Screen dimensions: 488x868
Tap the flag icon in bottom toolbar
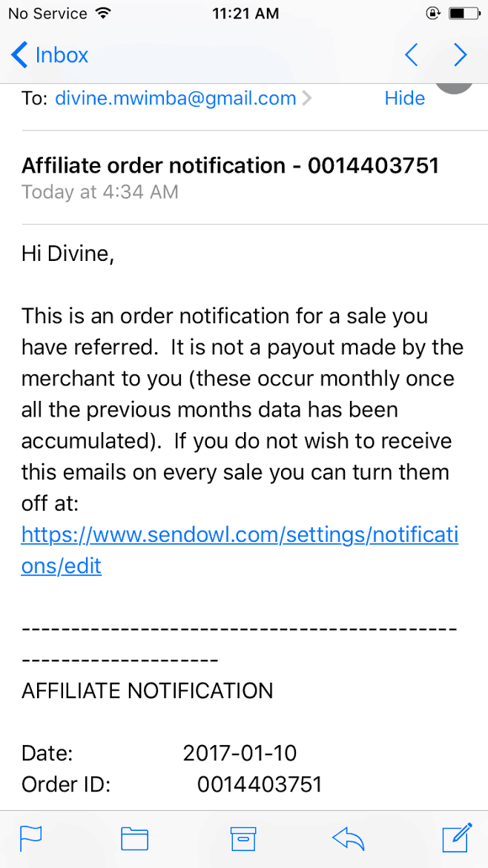coord(31,838)
